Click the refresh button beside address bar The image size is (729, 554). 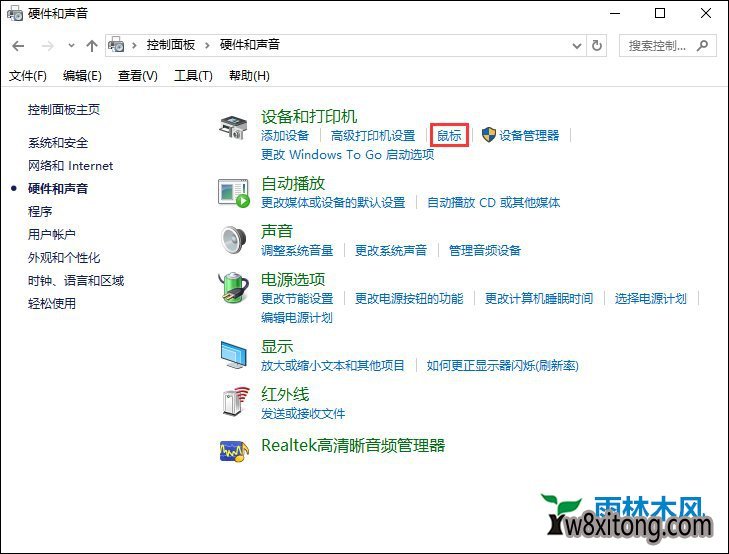(598, 45)
